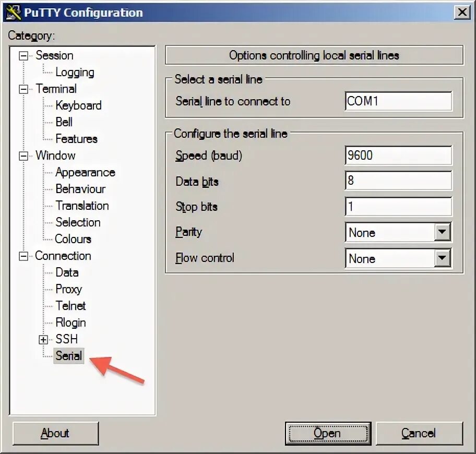Click the 'Serial line to connect to' label
Viewport: 476px width, 454px height.
click(x=233, y=101)
